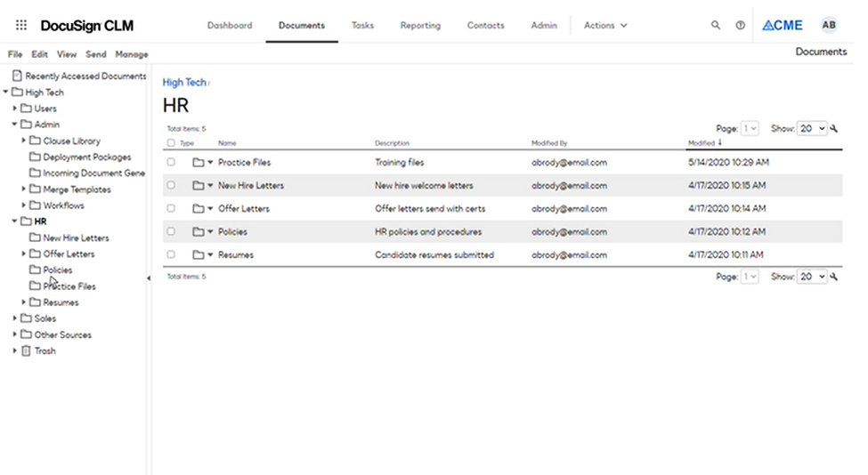Check the Practice Files row checkbox
868x475 pixels.
pyautogui.click(x=171, y=163)
